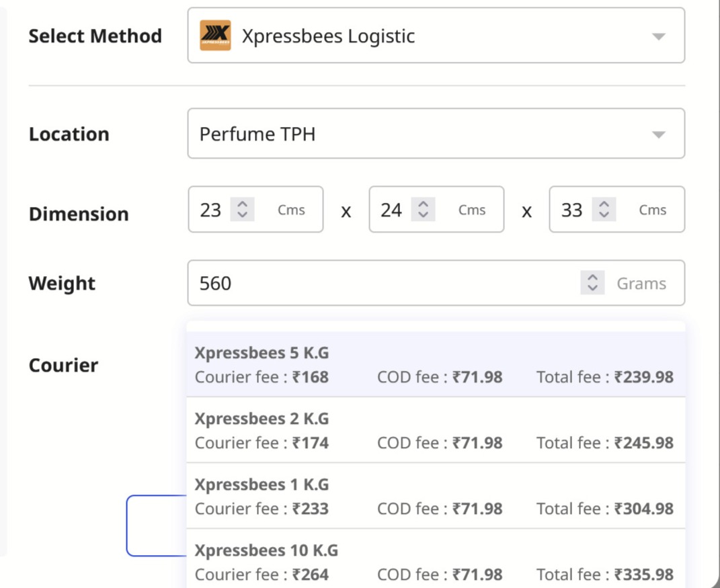
Task: Increase the third dimension value of 33
Action: [x=604, y=205]
